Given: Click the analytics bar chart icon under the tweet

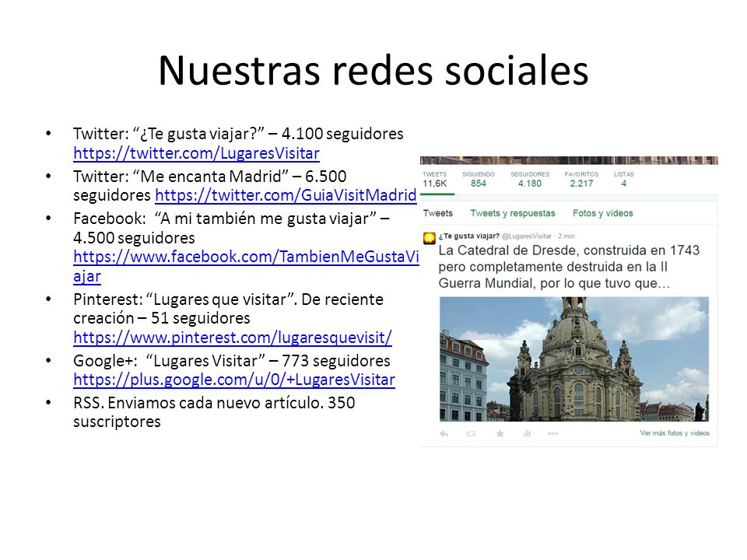Looking at the screenshot, I should pos(527,433).
